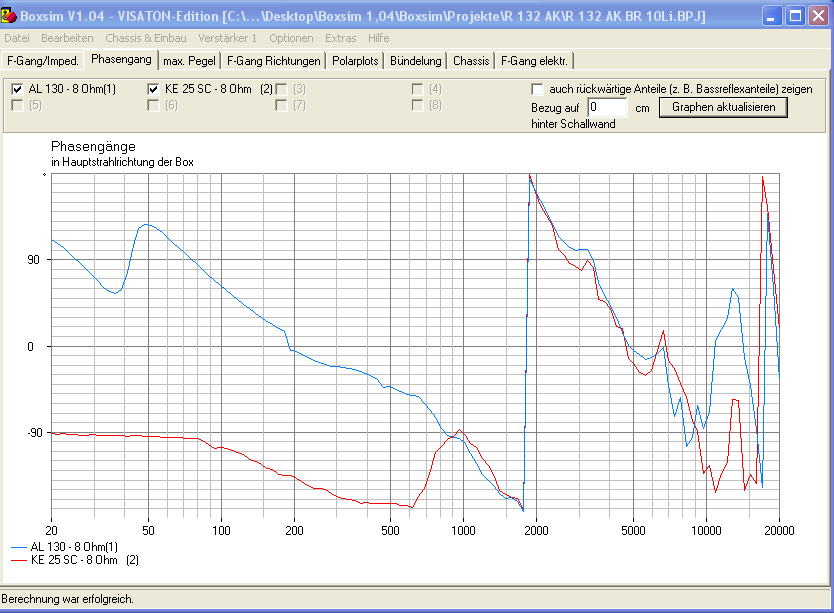Uncheck the AL 130 - 8 Ohm(1) checkbox
Screen dimensions: 834x613
tap(17, 89)
